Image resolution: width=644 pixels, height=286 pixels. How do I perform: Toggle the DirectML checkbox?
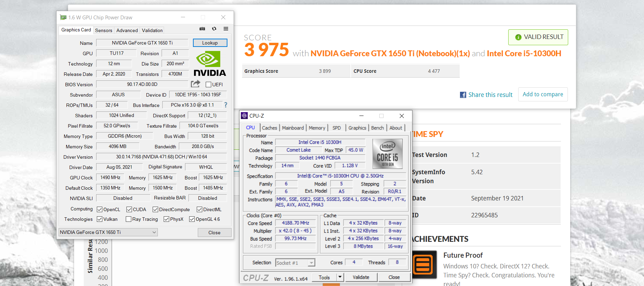[x=200, y=209]
